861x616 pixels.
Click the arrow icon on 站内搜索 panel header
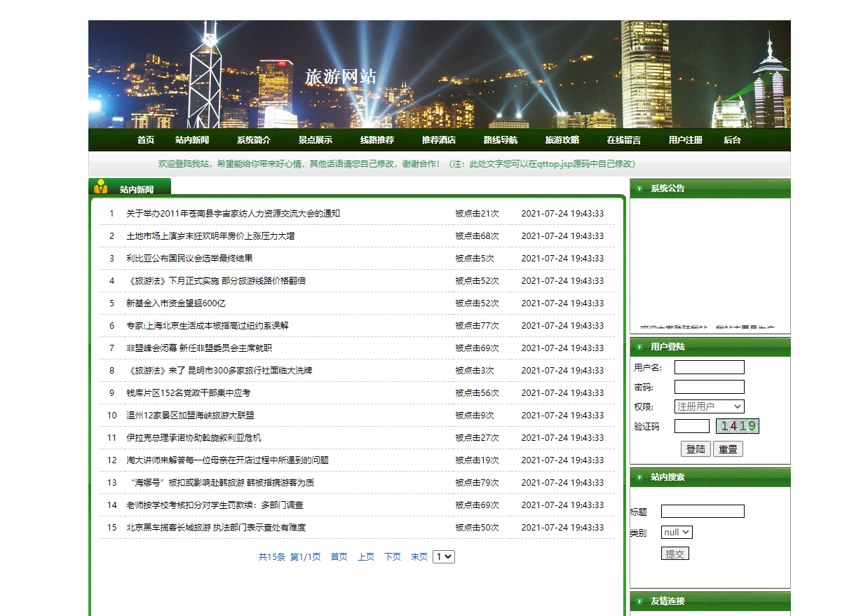coord(639,477)
